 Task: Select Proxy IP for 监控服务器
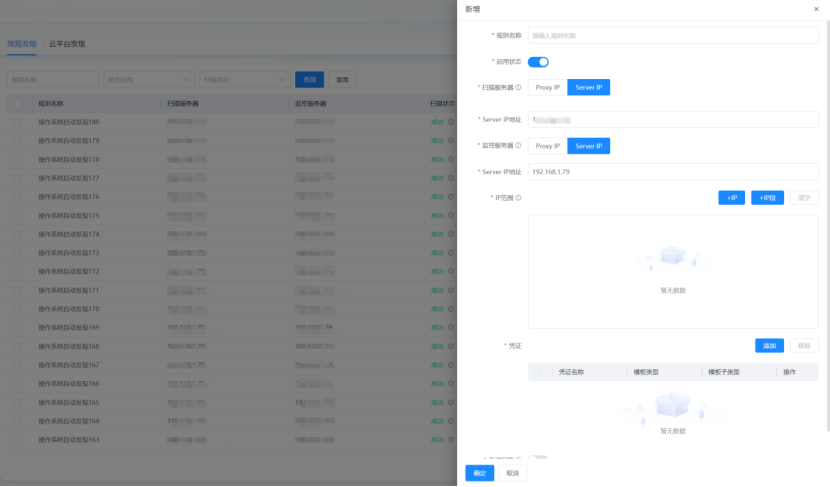(x=547, y=146)
